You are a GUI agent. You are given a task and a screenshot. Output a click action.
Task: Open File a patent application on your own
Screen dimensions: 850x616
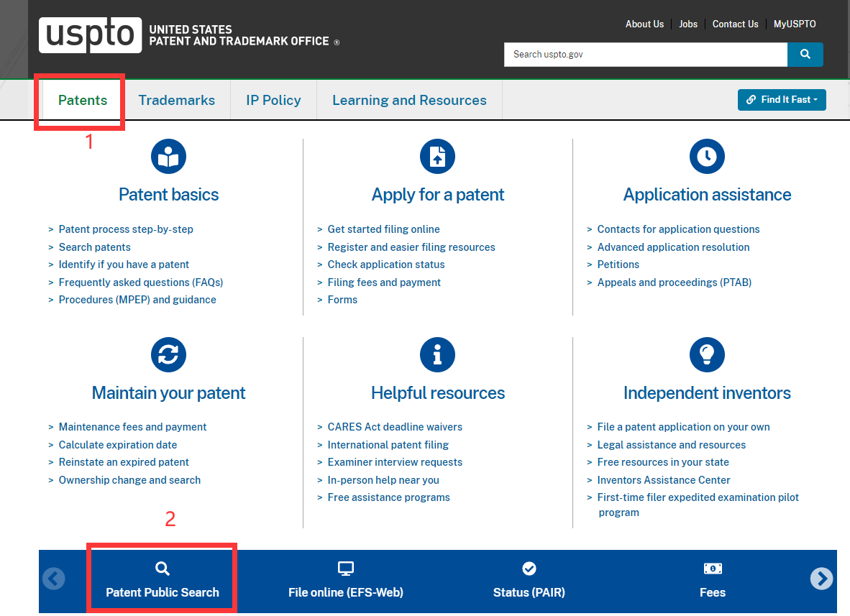684,427
